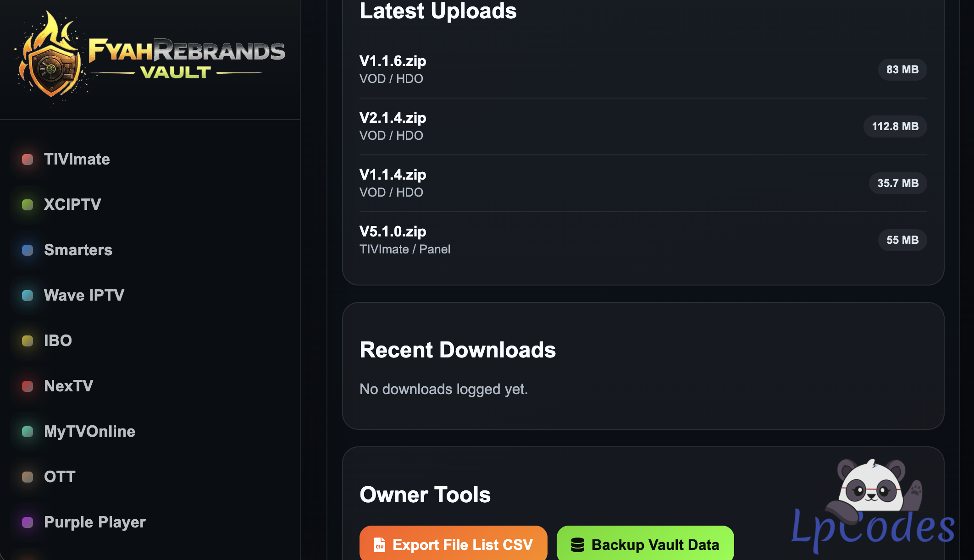Open the V5.1.0.zip TiVimate Panel entry
This screenshot has width=974, height=560.
click(x=643, y=240)
